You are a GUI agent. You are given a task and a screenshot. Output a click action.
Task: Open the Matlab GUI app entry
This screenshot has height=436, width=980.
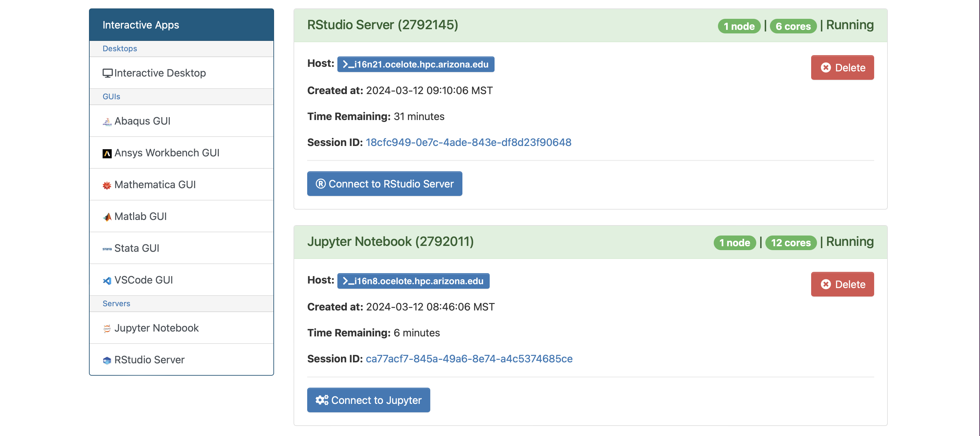140,216
